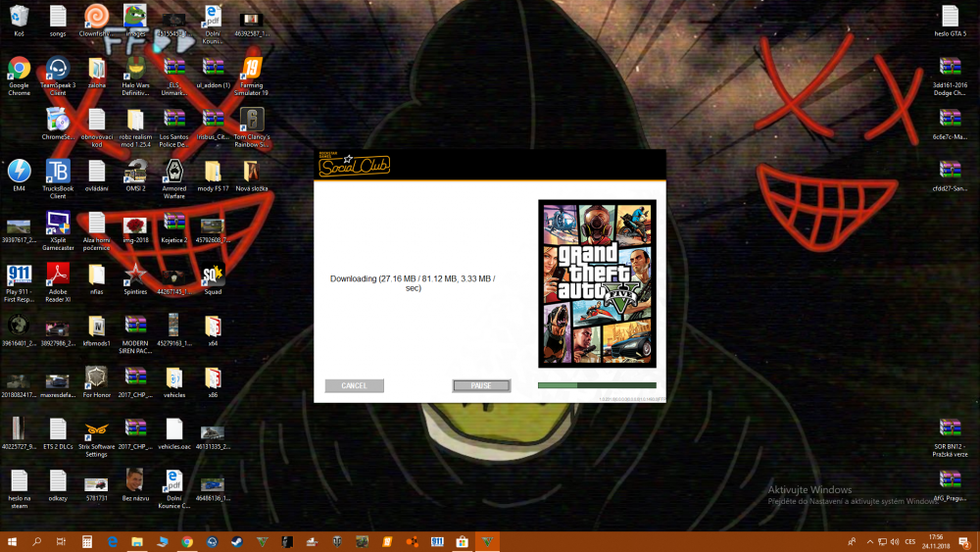Screen dimensions: 980x552
Task: Open the ETS 2 DLCs file
Action: (58, 433)
